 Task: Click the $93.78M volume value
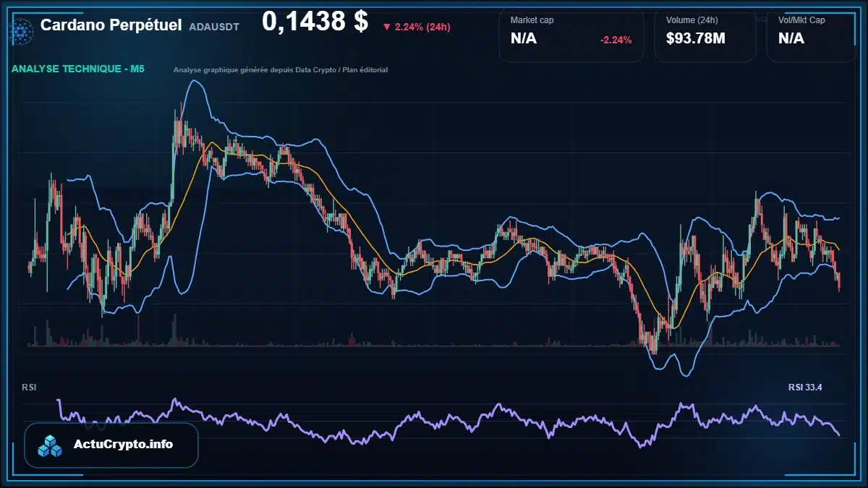pos(696,39)
